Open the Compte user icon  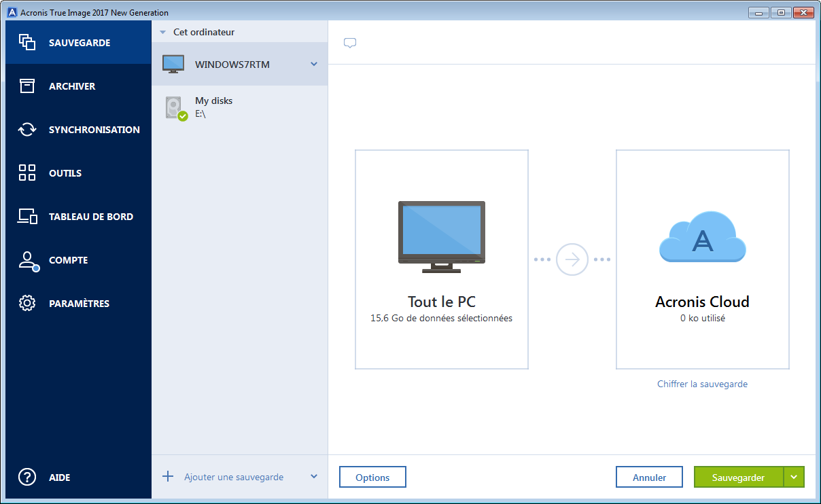[27, 260]
